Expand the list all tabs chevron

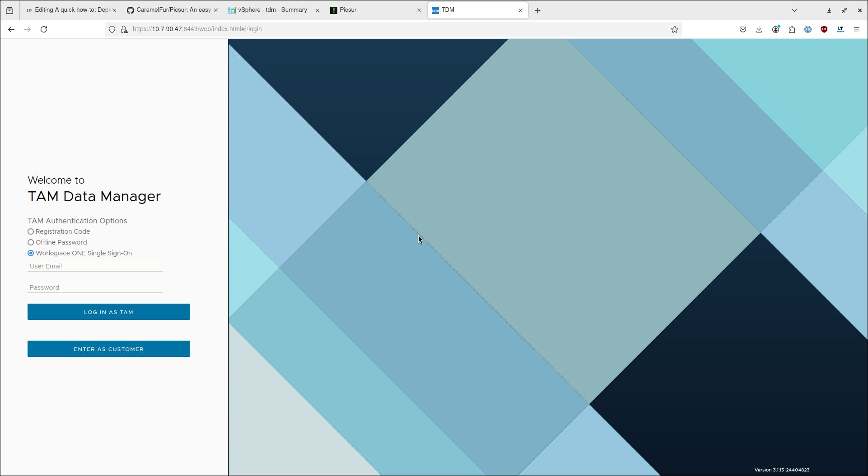(794, 10)
